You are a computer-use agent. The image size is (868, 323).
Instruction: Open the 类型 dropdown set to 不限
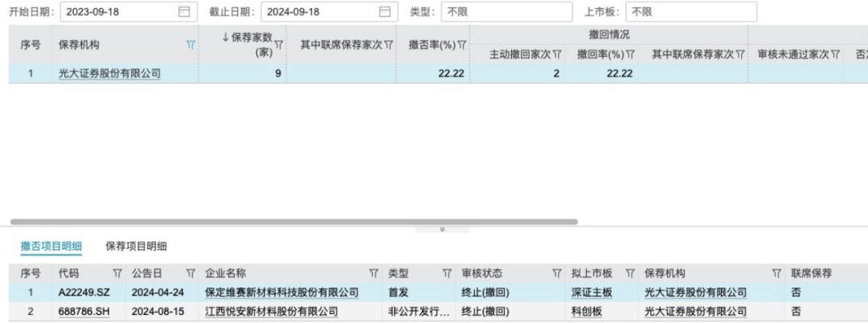point(506,11)
